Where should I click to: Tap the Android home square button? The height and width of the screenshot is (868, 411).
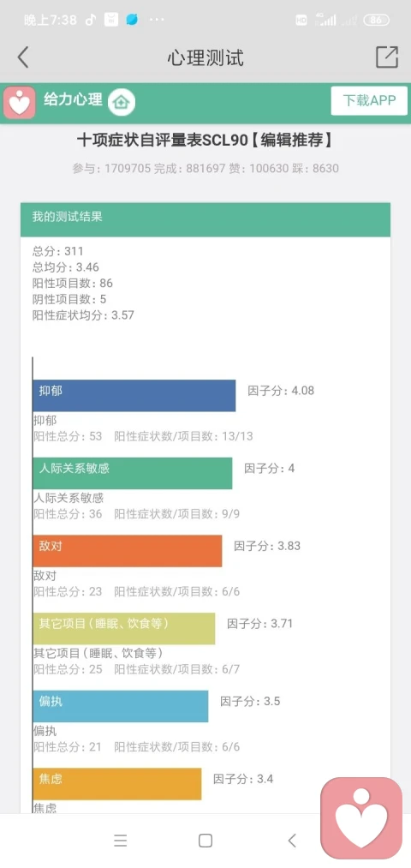(x=205, y=841)
